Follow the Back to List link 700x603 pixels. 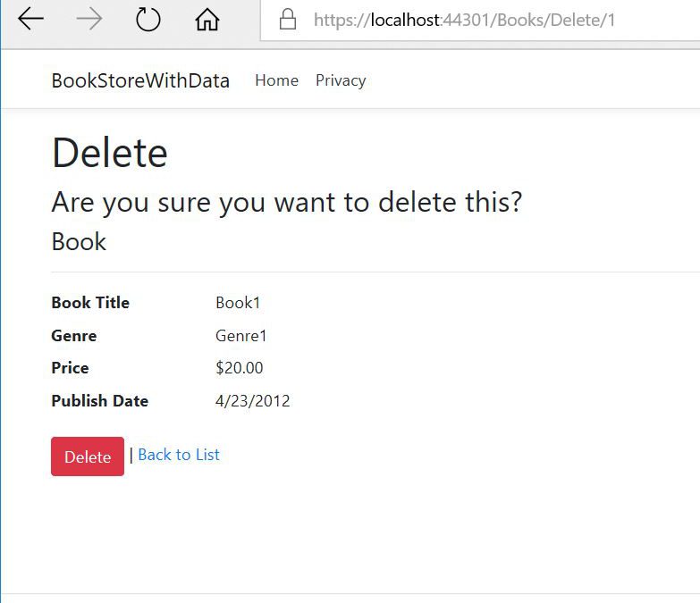tap(179, 455)
